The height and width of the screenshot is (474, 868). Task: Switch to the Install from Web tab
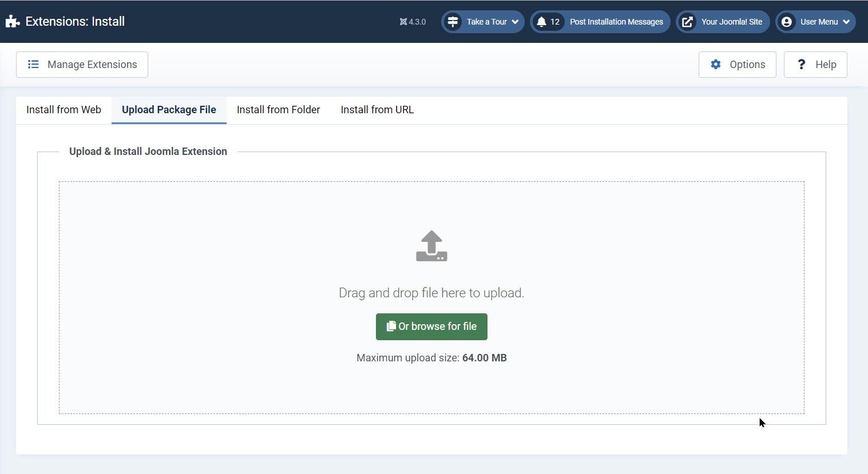[64, 110]
